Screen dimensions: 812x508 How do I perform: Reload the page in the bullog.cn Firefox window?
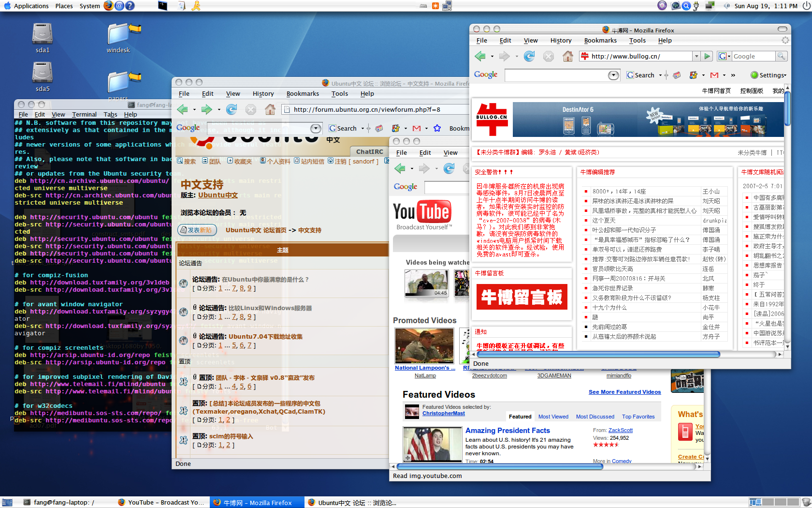click(x=529, y=56)
